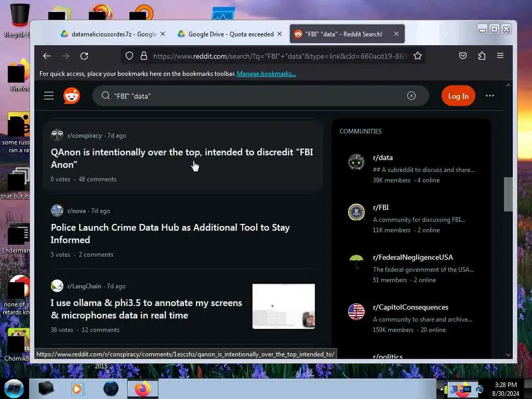Close the datamaliciousorder.7z tab
The width and height of the screenshot is (532, 399).
pyautogui.click(x=163, y=34)
